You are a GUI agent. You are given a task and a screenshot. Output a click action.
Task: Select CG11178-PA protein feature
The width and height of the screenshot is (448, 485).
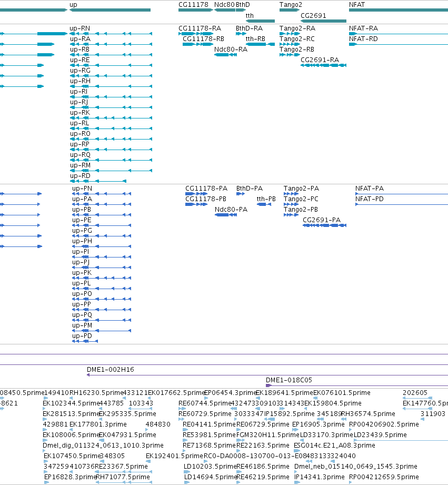196,194
